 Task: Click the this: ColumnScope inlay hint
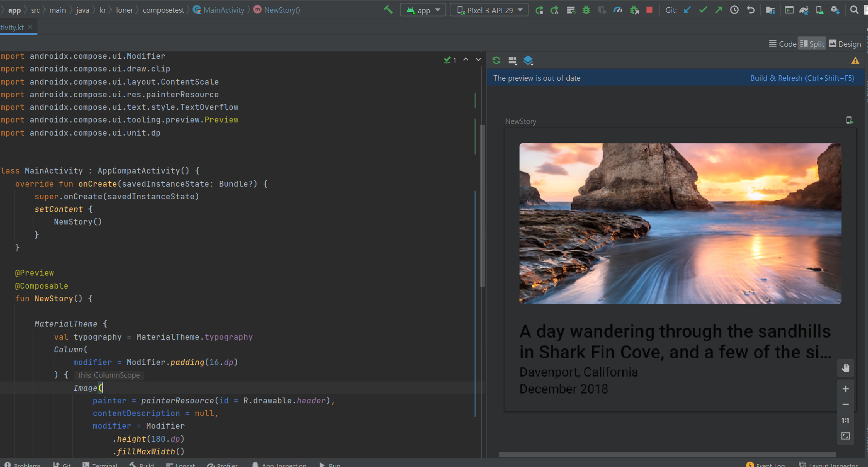pos(109,375)
